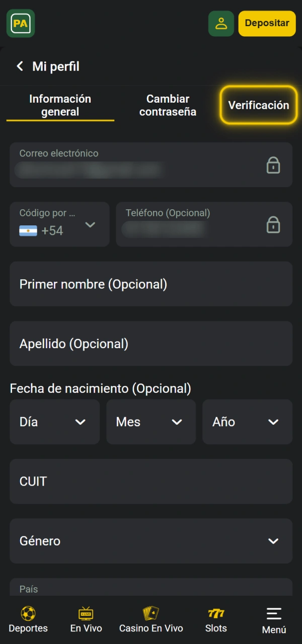Viewport: 302px width, 644px height.
Task: Expand the Año dropdown
Action: pyautogui.click(x=247, y=422)
